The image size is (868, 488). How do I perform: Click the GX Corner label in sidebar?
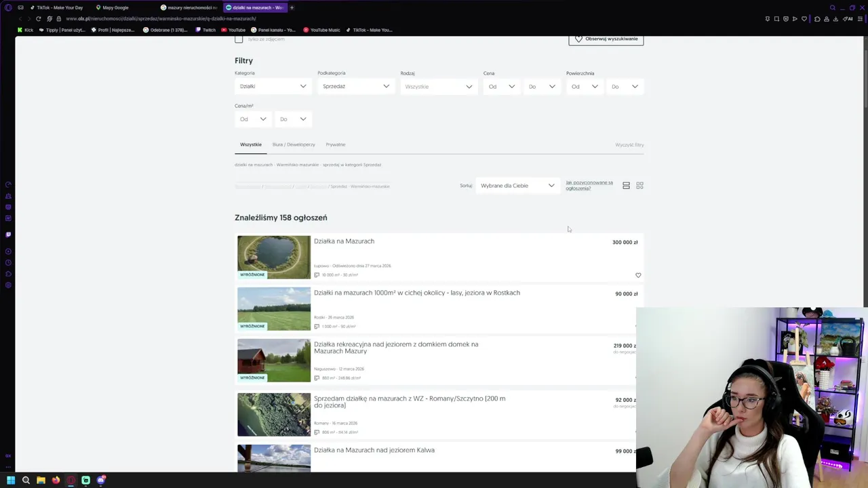(x=8, y=456)
